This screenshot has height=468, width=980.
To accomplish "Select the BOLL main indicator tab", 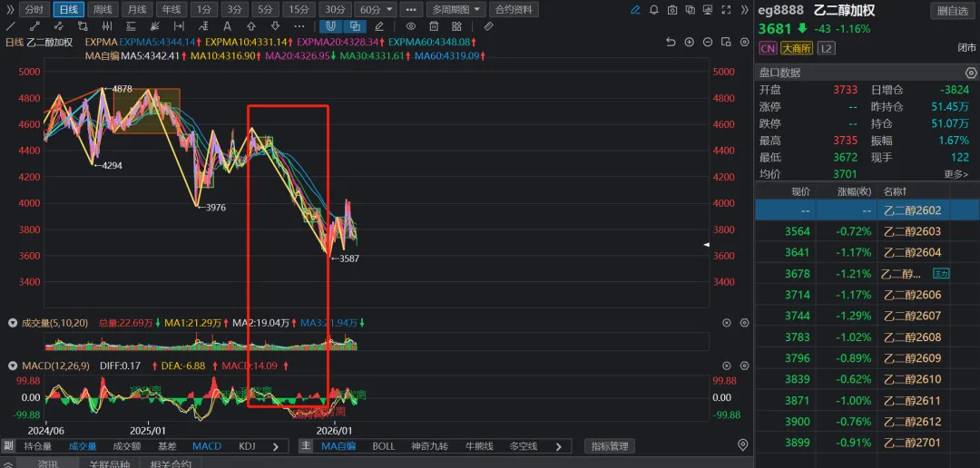I will pos(384,446).
